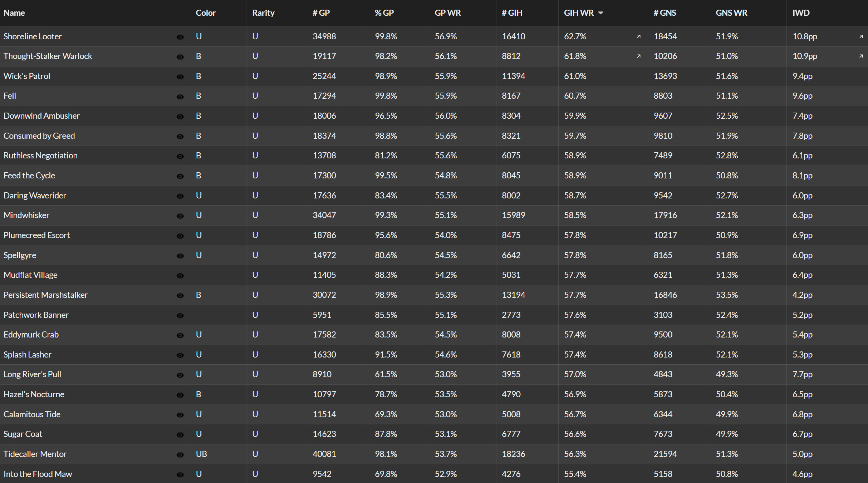Click the eye icon beside Sugar Coat

(180, 435)
